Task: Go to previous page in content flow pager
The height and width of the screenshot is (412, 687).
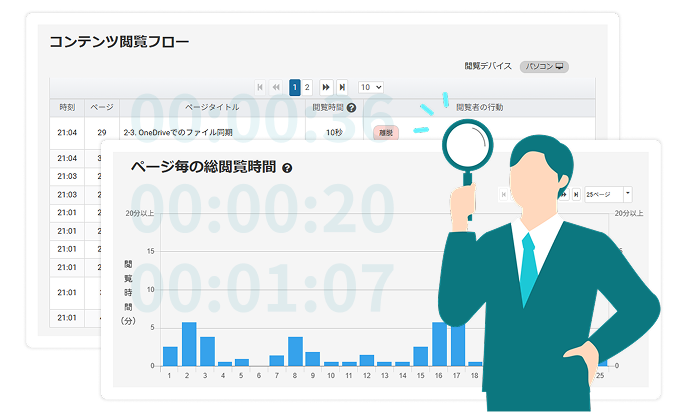Action: click(x=276, y=87)
